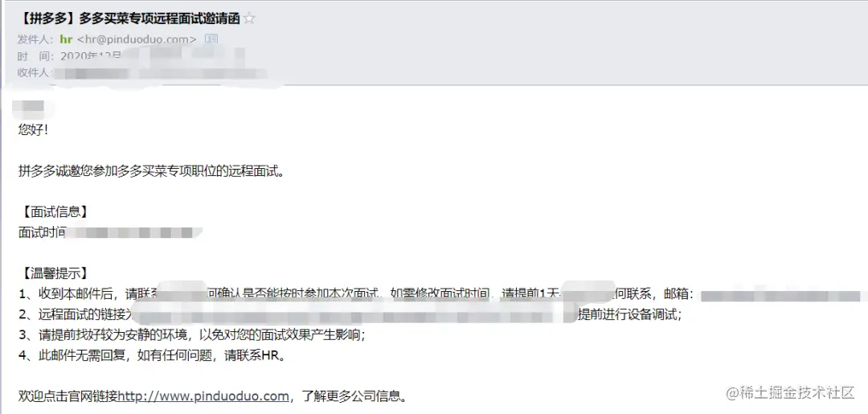868x414 pixels.
Task: Star this interview invitation email
Action: tap(250, 18)
